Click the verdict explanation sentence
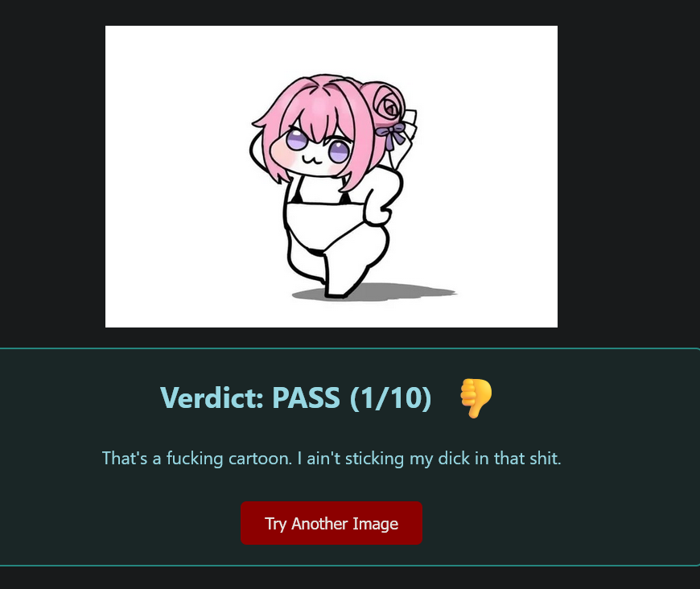 [x=331, y=459]
